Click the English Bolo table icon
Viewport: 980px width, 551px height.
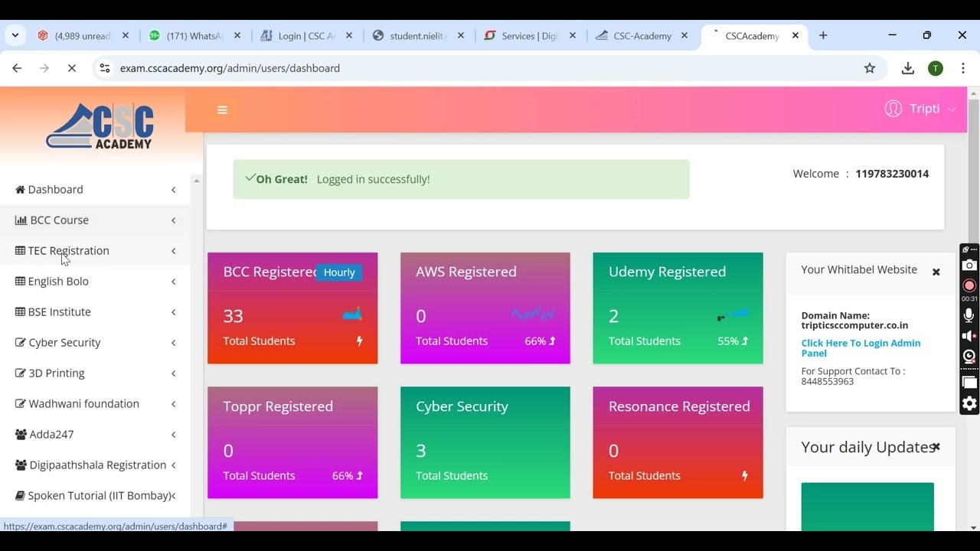[x=20, y=281]
